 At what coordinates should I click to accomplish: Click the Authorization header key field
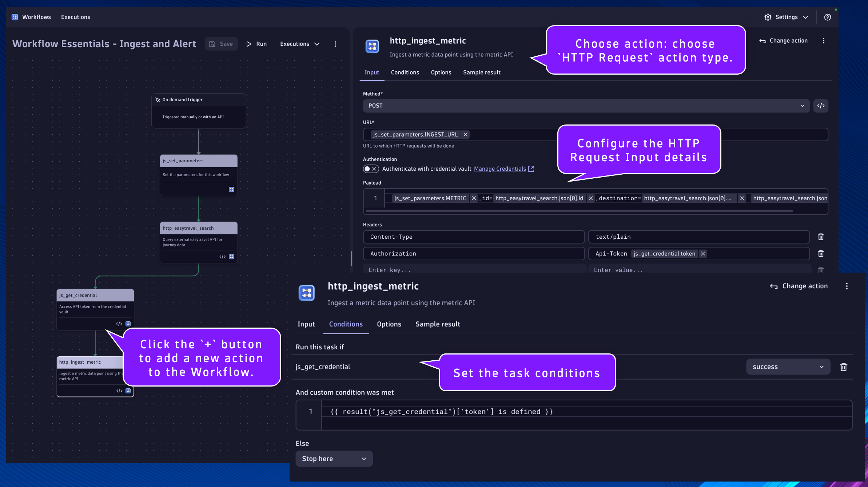coord(474,254)
